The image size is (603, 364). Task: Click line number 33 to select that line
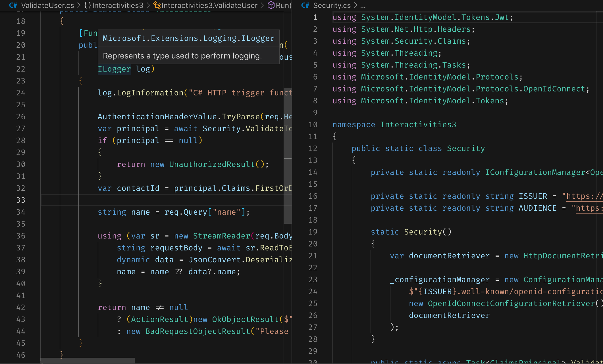(x=21, y=200)
